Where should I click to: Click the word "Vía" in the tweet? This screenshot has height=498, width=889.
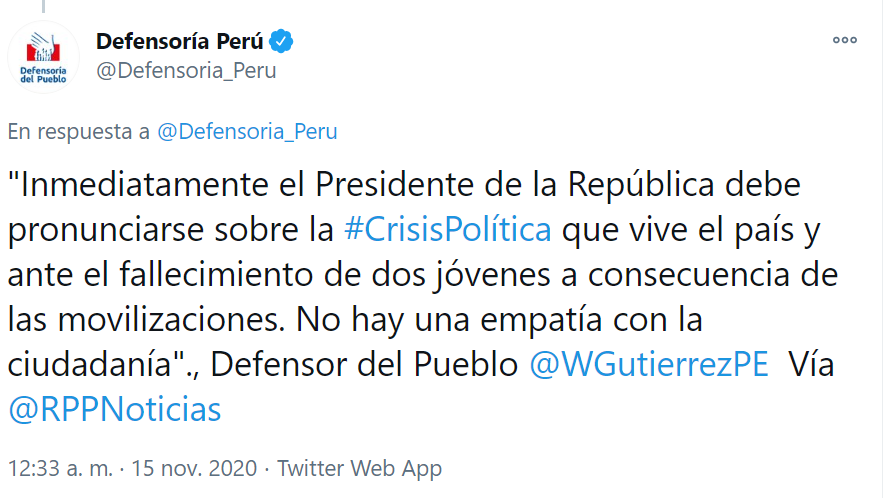coord(811,364)
